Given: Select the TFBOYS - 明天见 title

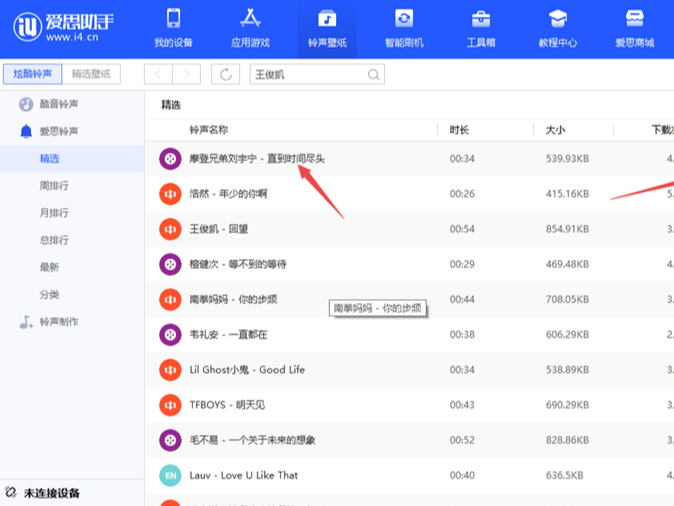Looking at the screenshot, I should point(227,405).
